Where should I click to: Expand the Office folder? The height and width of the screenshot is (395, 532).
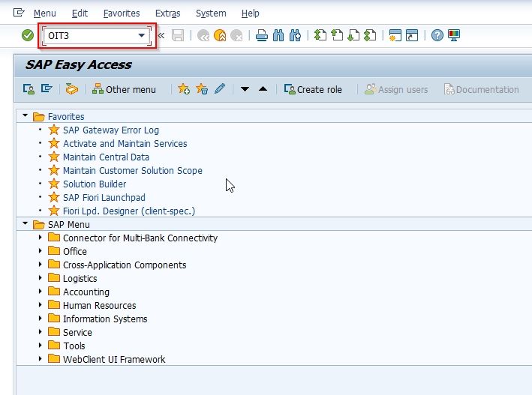point(40,251)
